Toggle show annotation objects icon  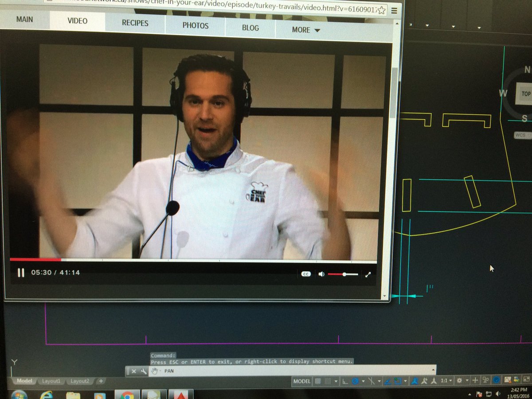(415, 381)
